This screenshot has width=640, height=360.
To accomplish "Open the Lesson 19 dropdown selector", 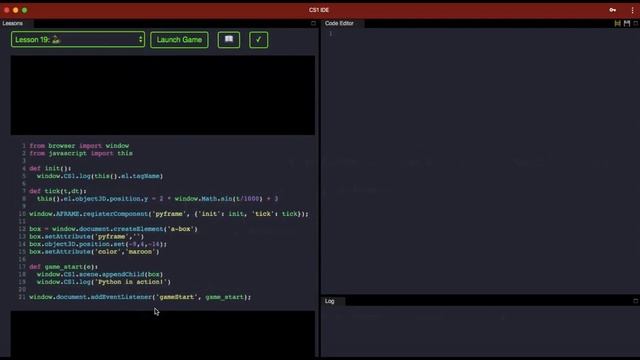I will tap(78, 40).
